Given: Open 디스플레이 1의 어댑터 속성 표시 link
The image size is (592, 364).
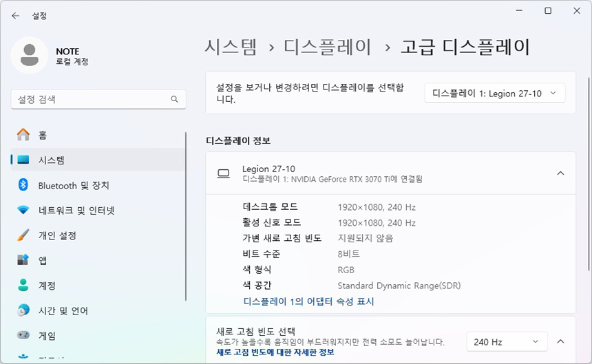Looking at the screenshot, I should pyautogui.click(x=308, y=301).
